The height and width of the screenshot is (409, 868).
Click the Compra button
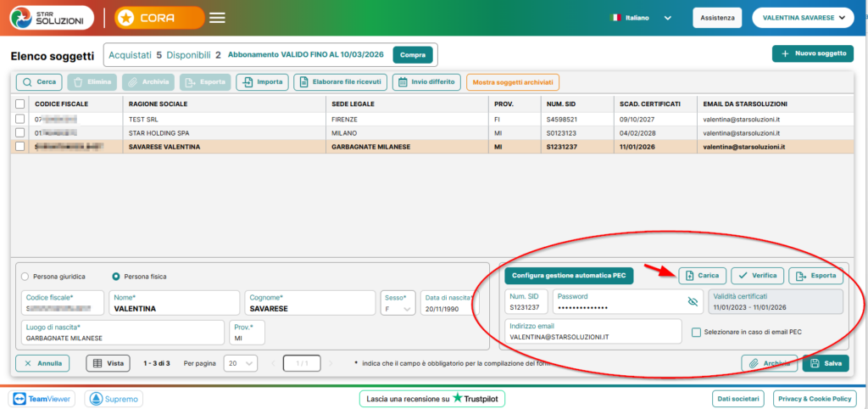[413, 55]
